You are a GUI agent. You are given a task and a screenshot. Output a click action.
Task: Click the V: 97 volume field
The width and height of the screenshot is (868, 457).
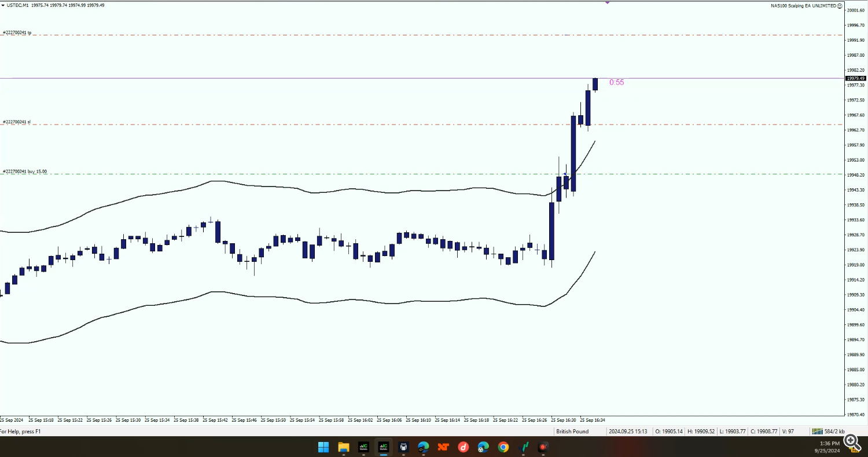click(788, 432)
